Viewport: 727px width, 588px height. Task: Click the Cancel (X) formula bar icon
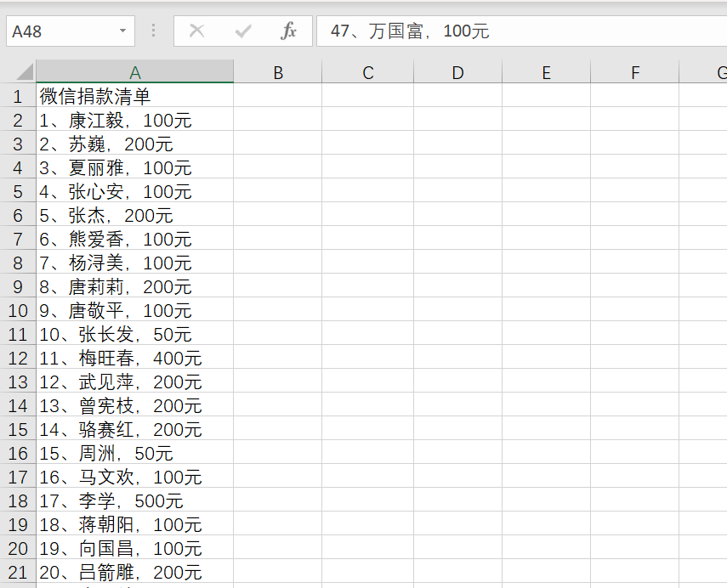(x=196, y=31)
